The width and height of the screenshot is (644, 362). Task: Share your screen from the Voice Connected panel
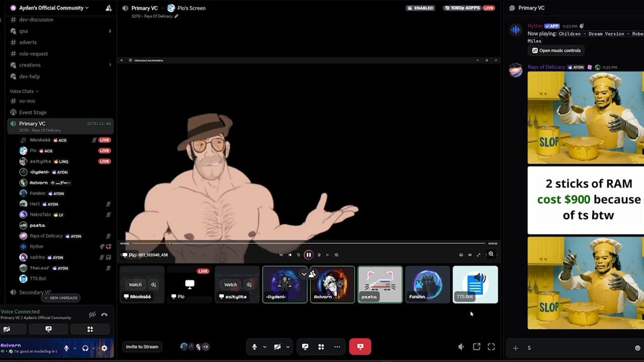[48, 329]
